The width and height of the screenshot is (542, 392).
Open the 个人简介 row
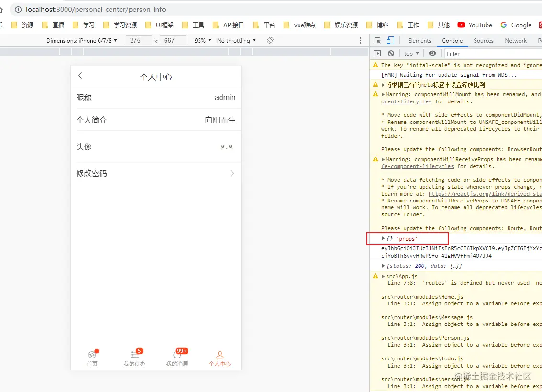(156, 120)
